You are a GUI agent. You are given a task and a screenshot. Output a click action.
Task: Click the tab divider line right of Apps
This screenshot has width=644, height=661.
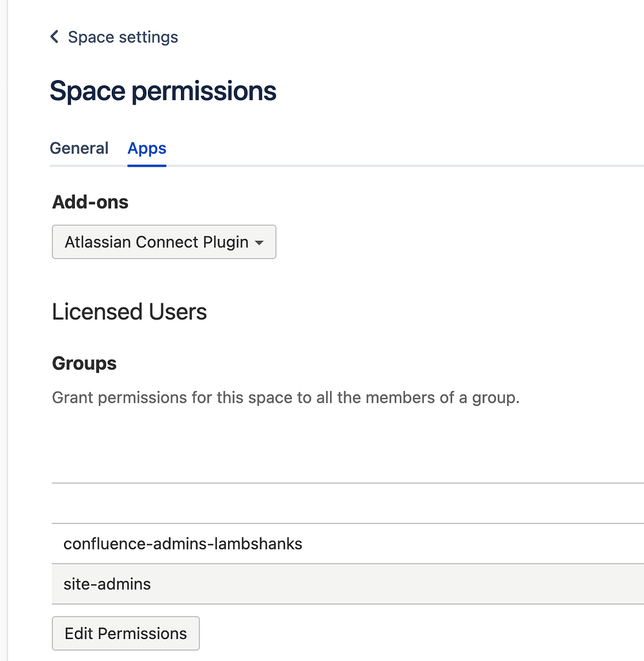point(400,166)
